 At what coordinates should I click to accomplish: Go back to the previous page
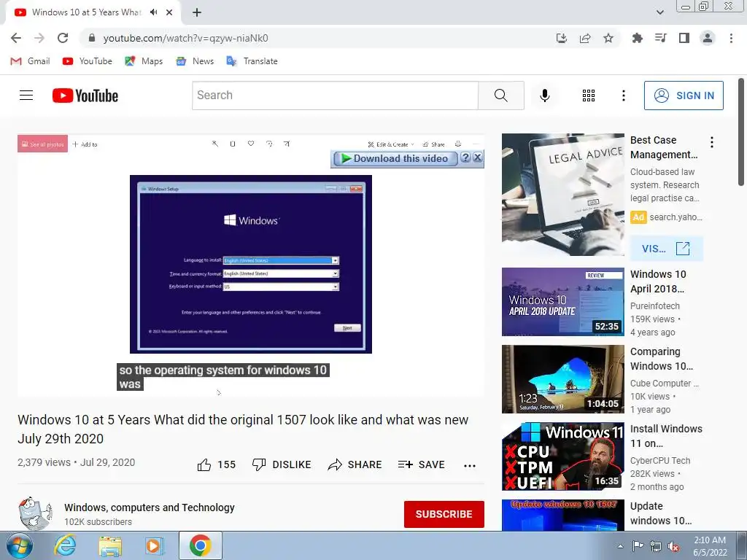(x=16, y=38)
